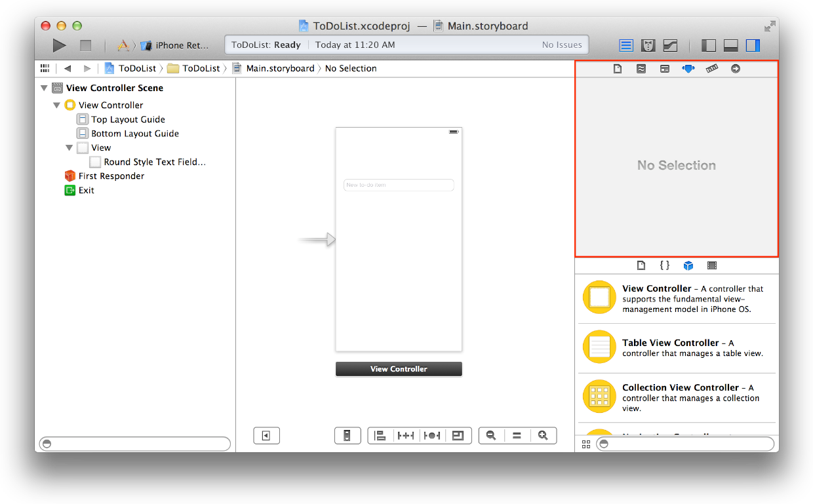Image resolution: width=813 pixels, height=504 pixels.
Task: Open the Identity inspector
Action: click(665, 69)
